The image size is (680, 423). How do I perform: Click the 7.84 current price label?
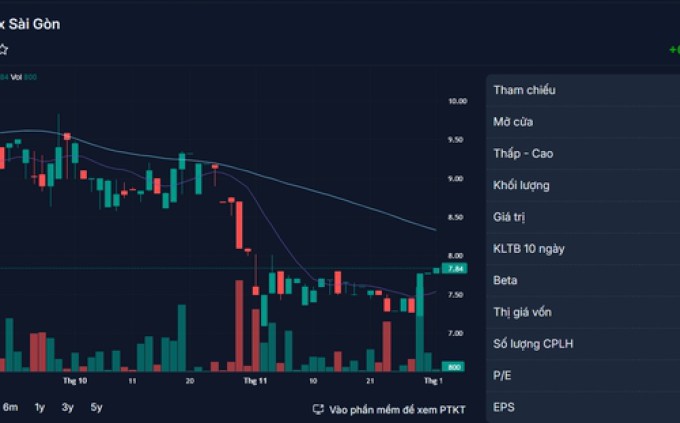(x=457, y=268)
